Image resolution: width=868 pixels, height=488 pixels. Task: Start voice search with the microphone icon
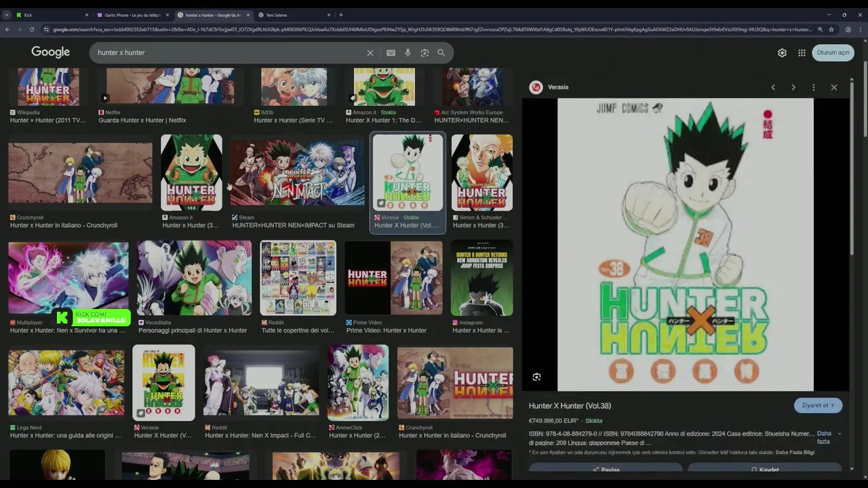[x=408, y=53]
